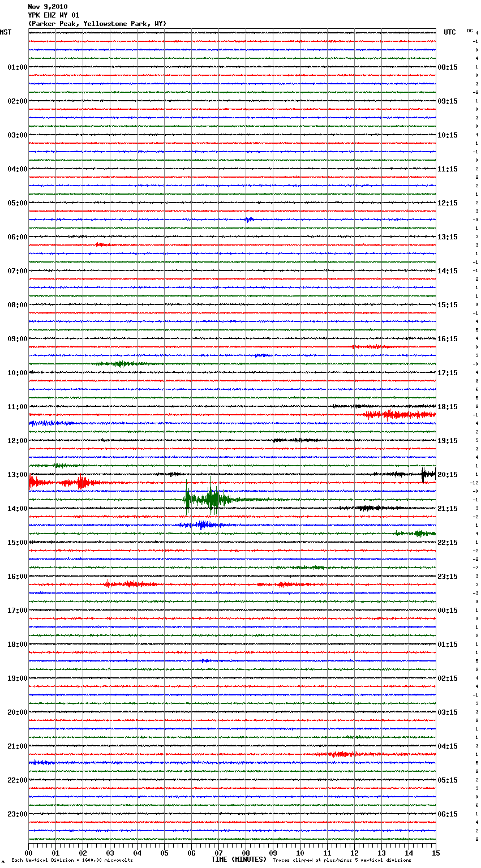Click the UTC time label "16:15"

pos(448,339)
